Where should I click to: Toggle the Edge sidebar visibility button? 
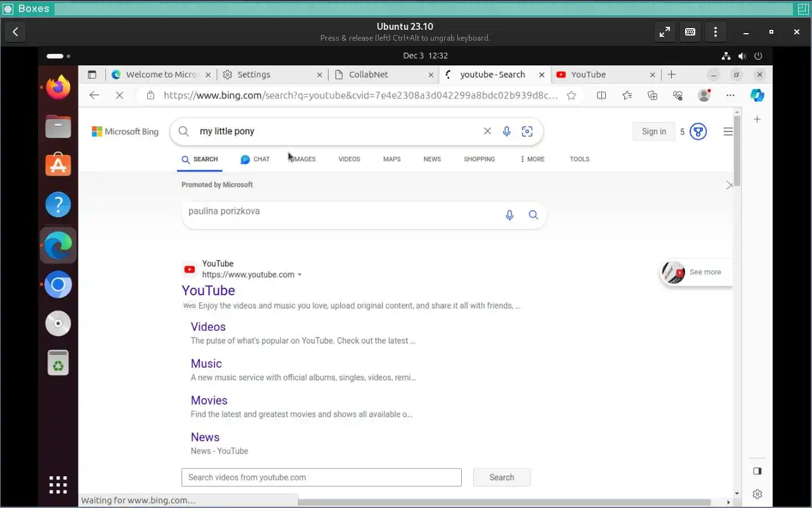click(x=757, y=471)
